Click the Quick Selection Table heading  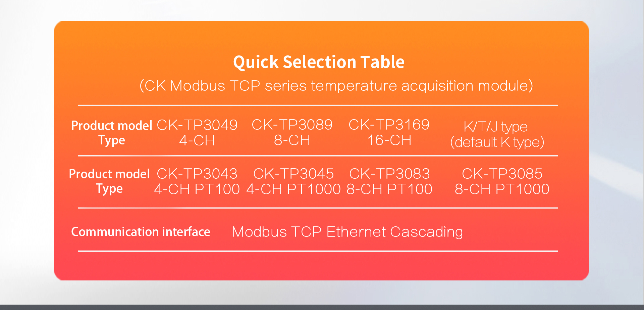click(x=319, y=62)
